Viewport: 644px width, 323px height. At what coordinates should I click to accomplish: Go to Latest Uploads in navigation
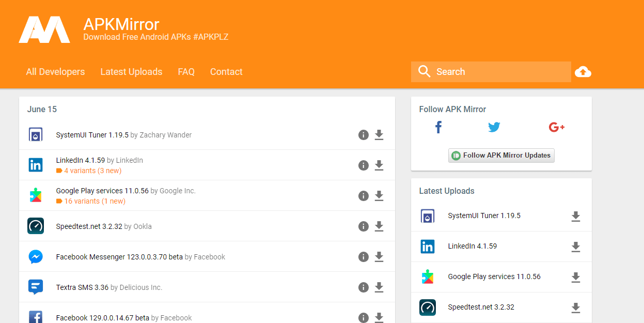click(131, 72)
